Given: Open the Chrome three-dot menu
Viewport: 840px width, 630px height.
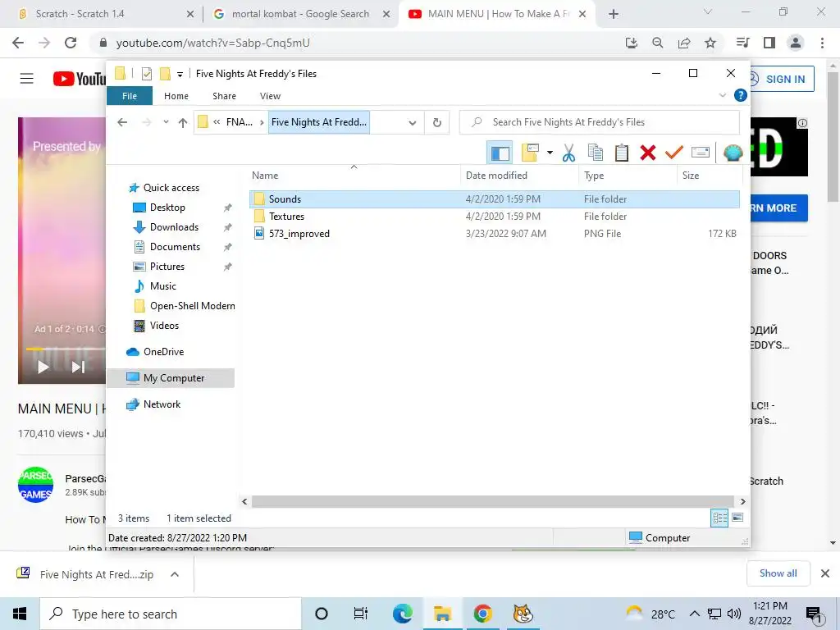Looking at the screenshot, I should (x=822, y=43).
